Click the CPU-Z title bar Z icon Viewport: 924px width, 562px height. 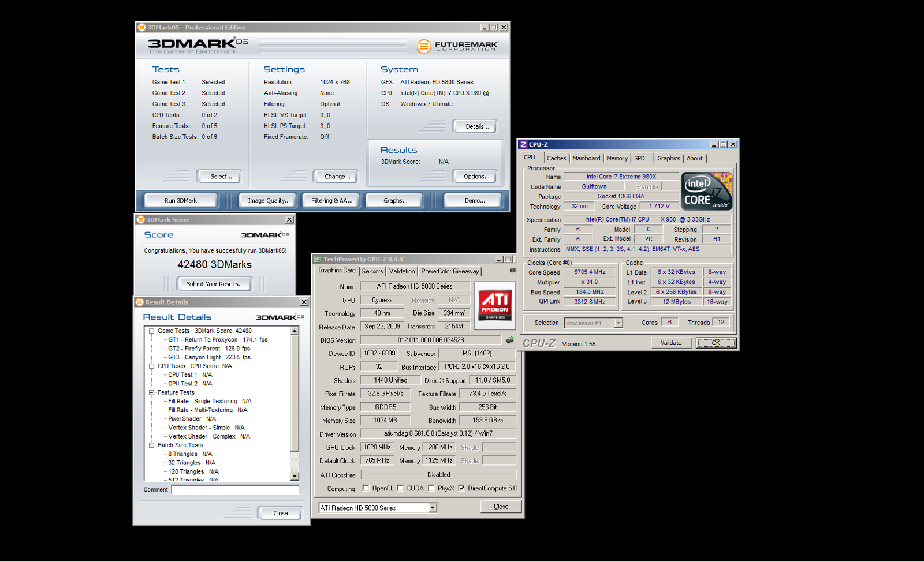(x=523, y=144)
